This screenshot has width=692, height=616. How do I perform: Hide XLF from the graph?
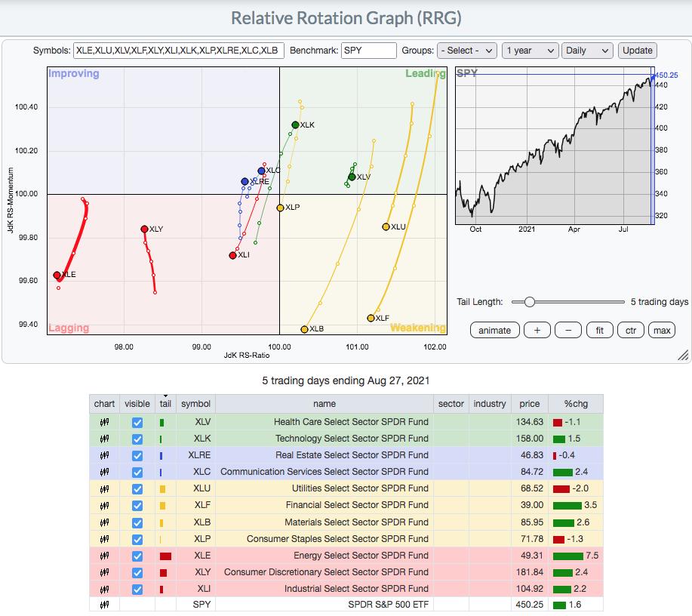pyautogui.click(x=137, y=506)
